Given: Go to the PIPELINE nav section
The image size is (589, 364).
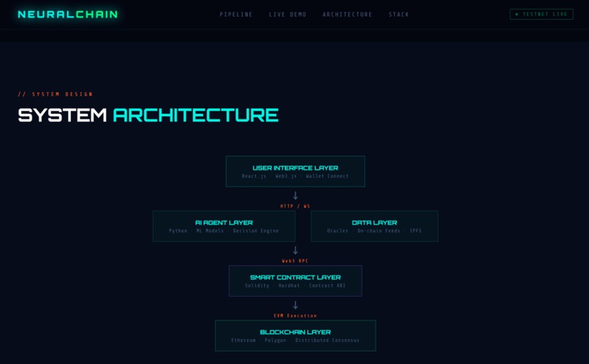Looking at the screenshot, I should [236, 15].
